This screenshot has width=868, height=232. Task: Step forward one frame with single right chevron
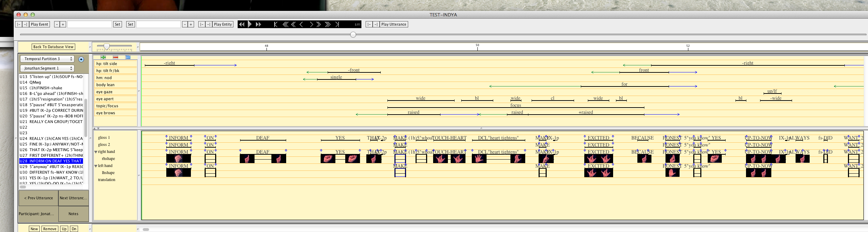pyautogui.click(x=311, y=24)
